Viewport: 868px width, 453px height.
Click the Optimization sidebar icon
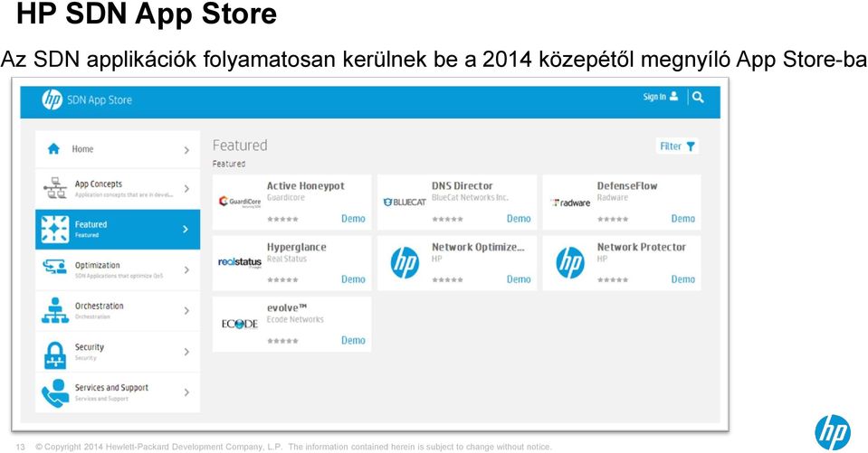click(55, 267)
